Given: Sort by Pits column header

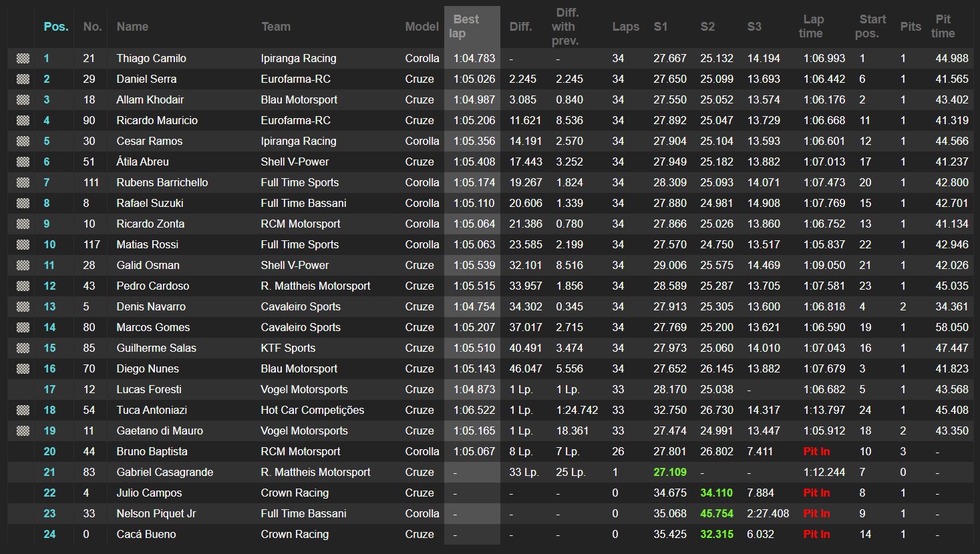Looking at the screenshot, I should click(x=911, y=27).
